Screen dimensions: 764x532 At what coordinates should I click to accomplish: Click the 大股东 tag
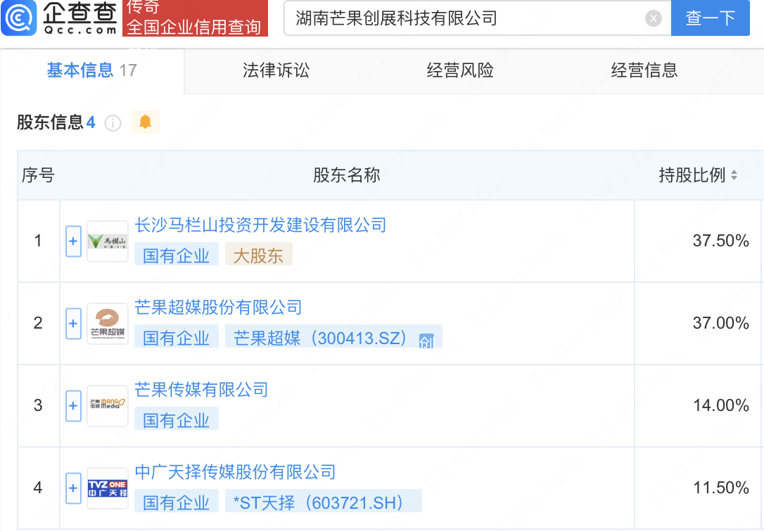coord(258,254)
